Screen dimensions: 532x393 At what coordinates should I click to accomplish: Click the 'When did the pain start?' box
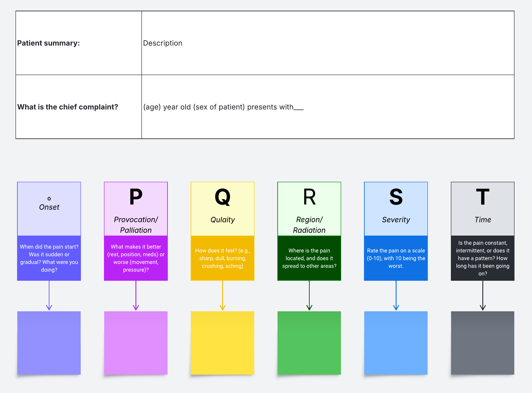pyautogui.click(x=49, y=258)
